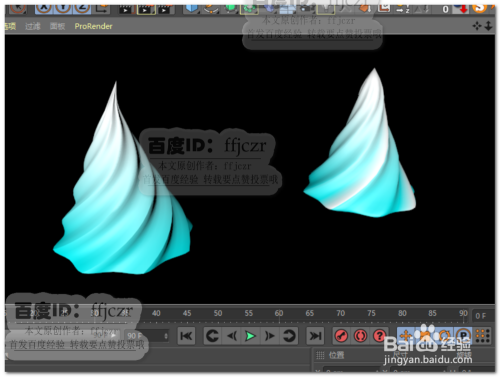
Task: Jump to previous keyframe
Action: (x=212, y=336)
